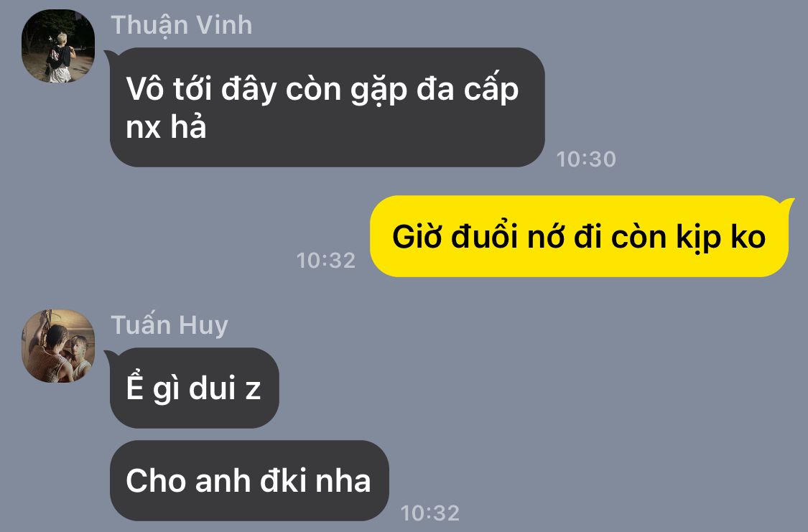The width and height of the screenshot is (808, 532).
Task: Select the message about 'đa cấp'
Action: [328, 107]
